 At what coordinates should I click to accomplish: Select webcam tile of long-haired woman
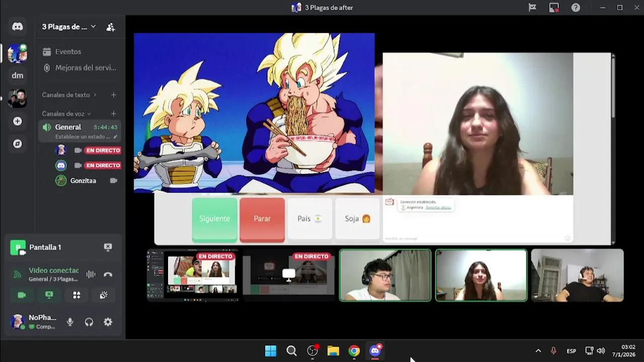tap(481, 276)
